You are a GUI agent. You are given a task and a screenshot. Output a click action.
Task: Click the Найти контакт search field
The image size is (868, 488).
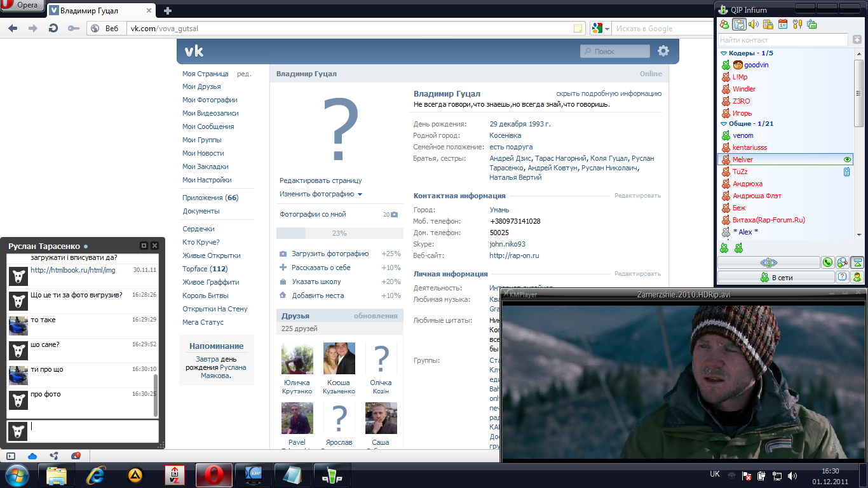pos(782,40)
